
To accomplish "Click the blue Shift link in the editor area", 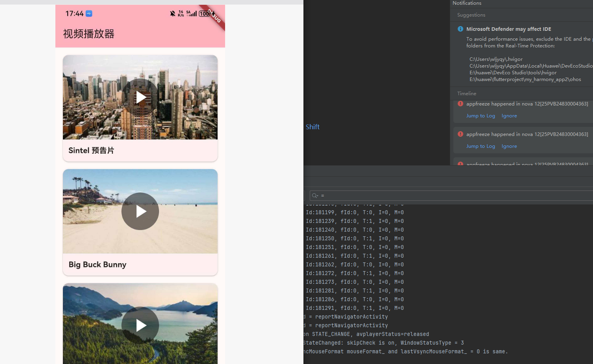I will point(313,127).
